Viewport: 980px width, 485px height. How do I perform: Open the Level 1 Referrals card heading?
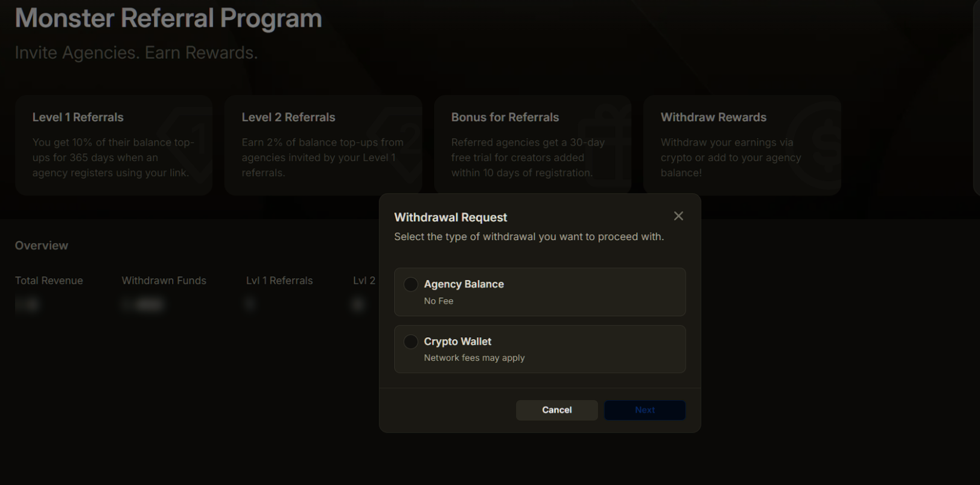pyautogui.click(x=78, y=118)
